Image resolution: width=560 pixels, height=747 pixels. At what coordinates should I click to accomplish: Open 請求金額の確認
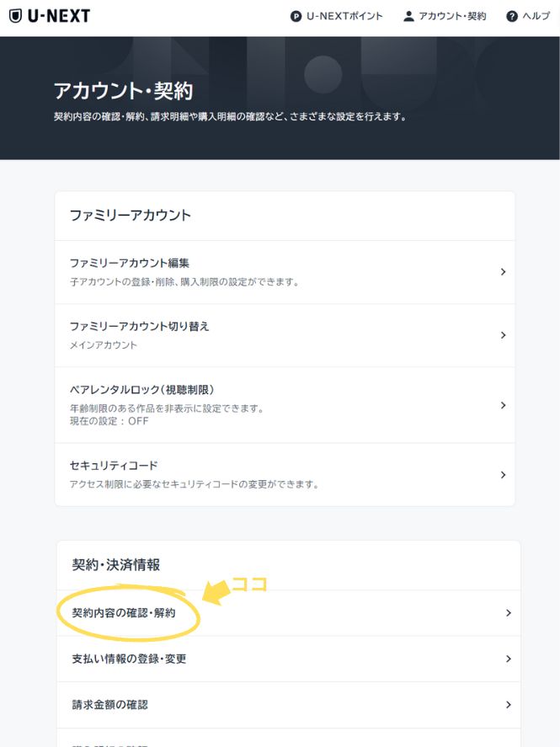pyautogui.click(x=289, y=705)
